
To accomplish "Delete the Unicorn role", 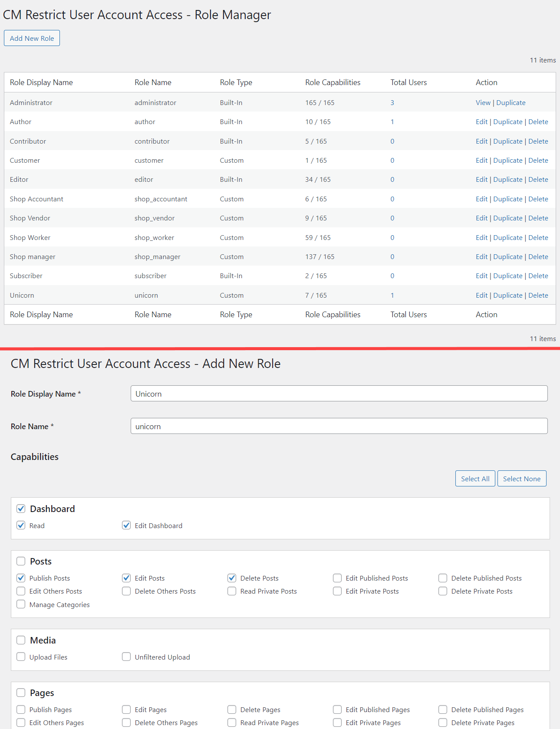I will [x=538, y=296].
